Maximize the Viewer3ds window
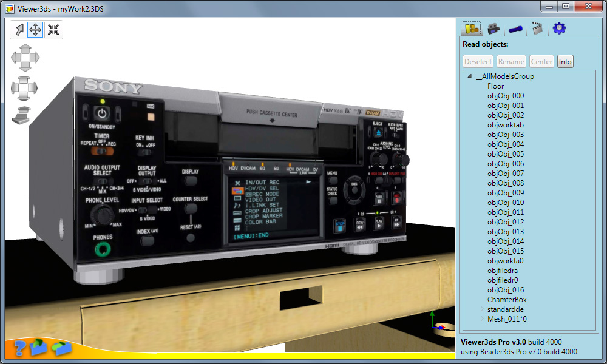Viewport: 607px width, 364px height. pyautogui.click(x=566, y=6)
